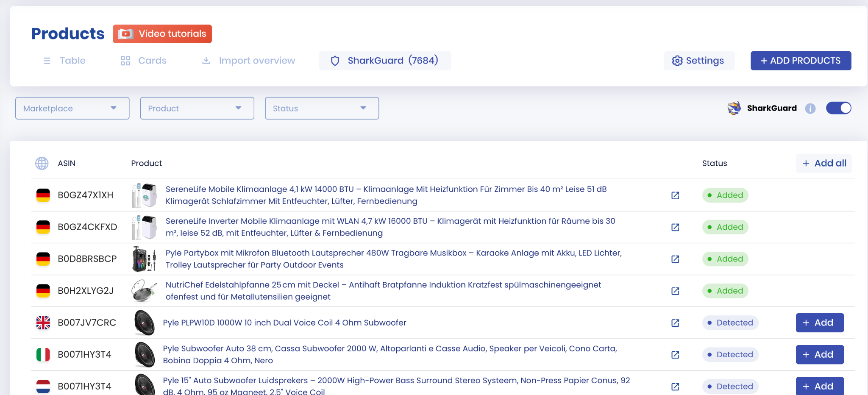Open NutriChef Edelstahlpfanne 25 cm product title
Image resolution: width=868 pixels, height=395 pixels.
[x=383, y=291]
